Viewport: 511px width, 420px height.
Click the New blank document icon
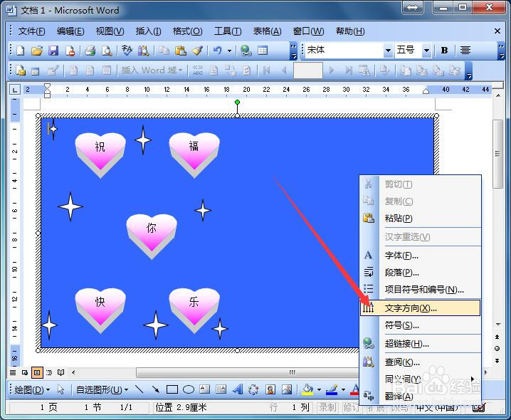pos(21,51)
